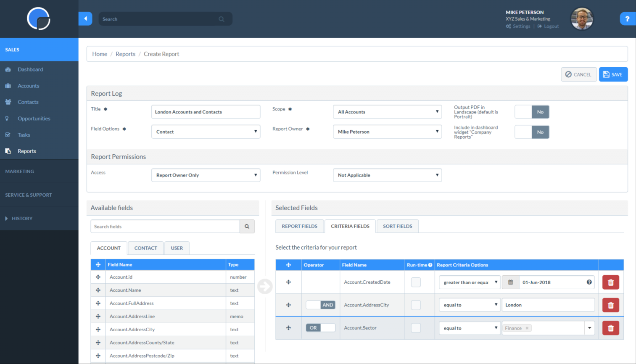Click Mike Peterson's profile photo

click(x=582, y=19)
